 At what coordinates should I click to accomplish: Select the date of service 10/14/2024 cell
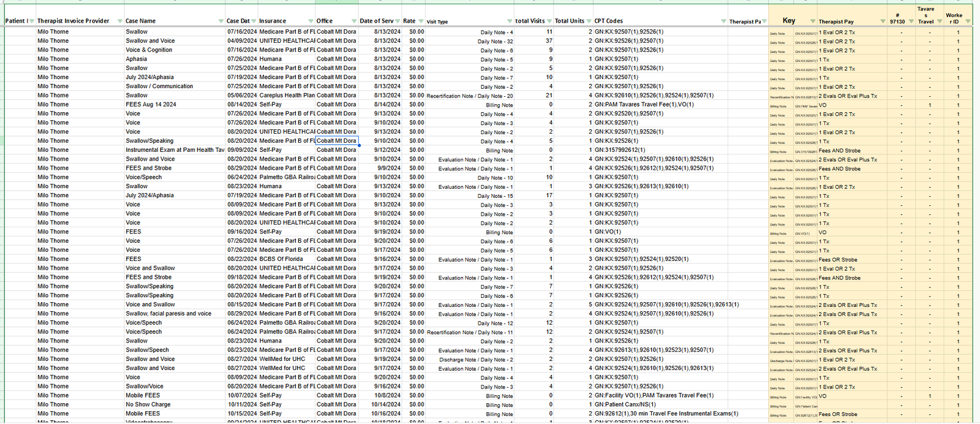(x=380, y=404)
